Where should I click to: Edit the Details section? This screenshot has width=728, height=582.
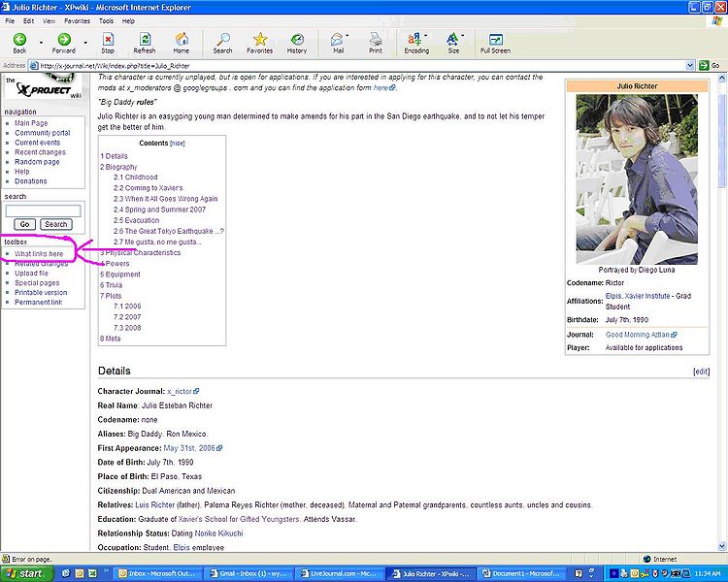[x=701, y=372]
